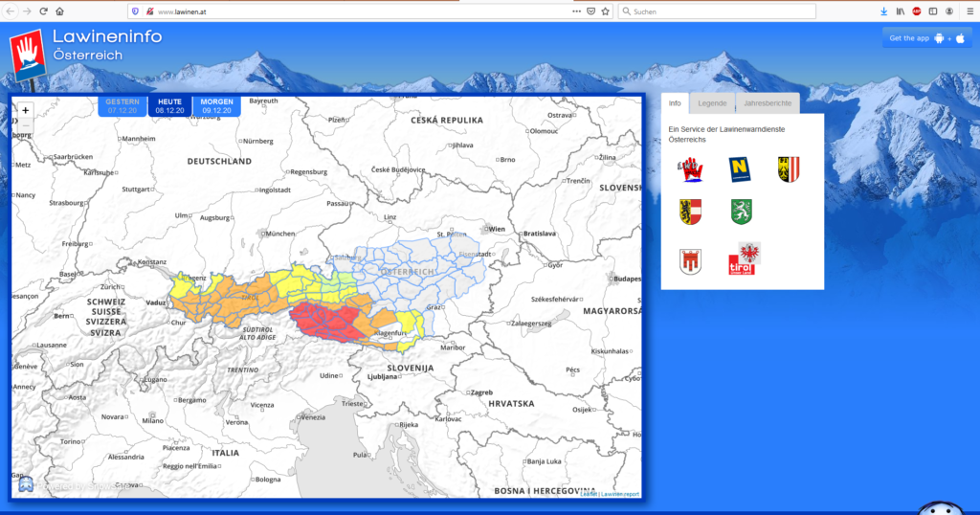Open the Vorarlberg coat of arms

[691, 261]
